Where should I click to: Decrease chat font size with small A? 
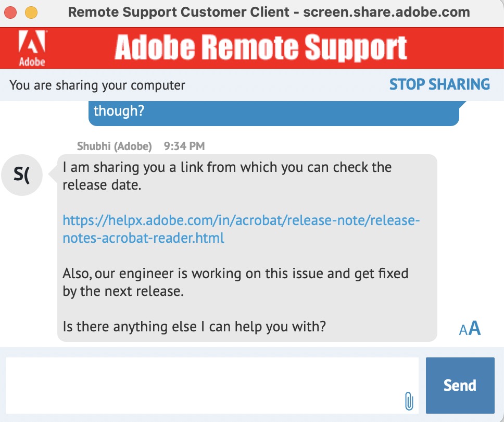pyautogui.click(x=463, y=330)
